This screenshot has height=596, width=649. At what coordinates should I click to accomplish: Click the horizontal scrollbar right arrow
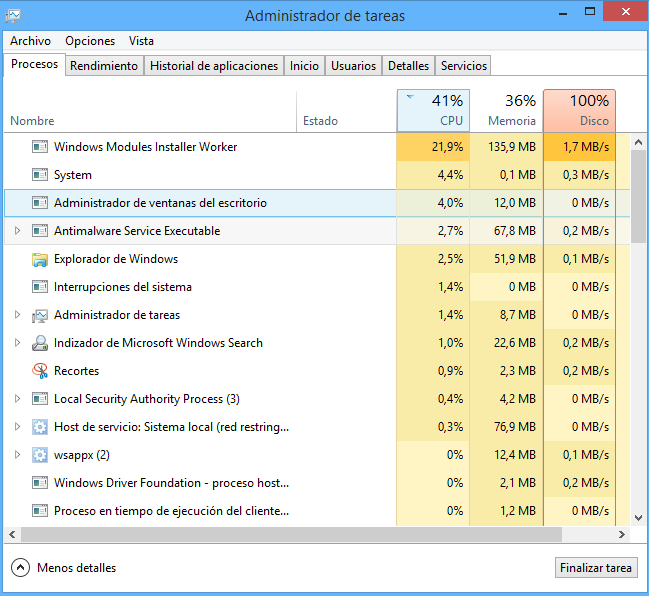[622, 534]
